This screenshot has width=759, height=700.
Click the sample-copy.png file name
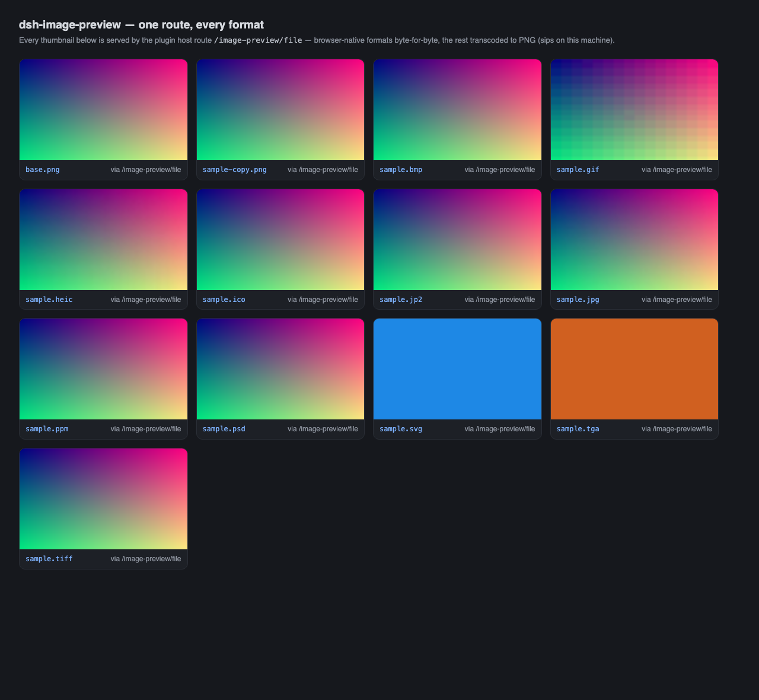[235, 170]
